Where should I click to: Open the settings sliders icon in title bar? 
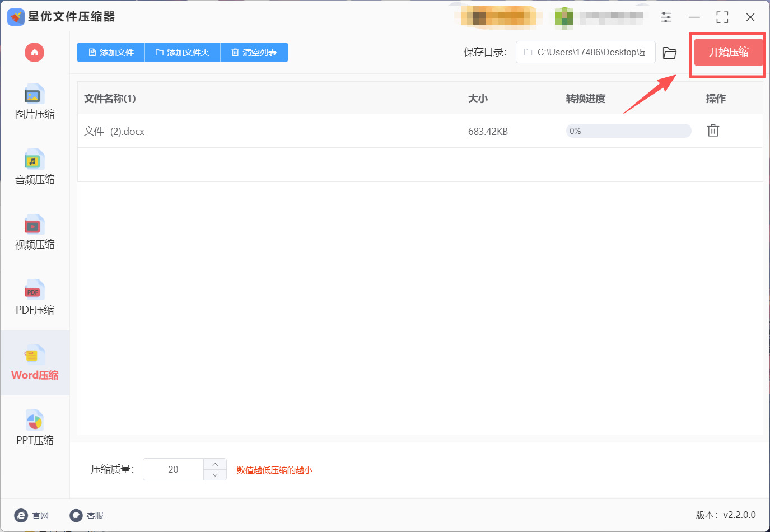[x=666, y=17]
